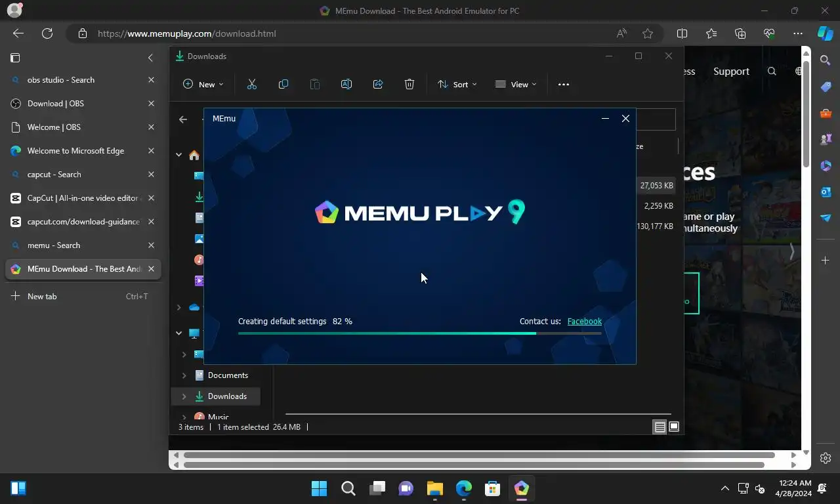The width and height of the screenshot is (840, 504).
Task: Collapse the This PC node chevron
Action: (x=178, y=333)
